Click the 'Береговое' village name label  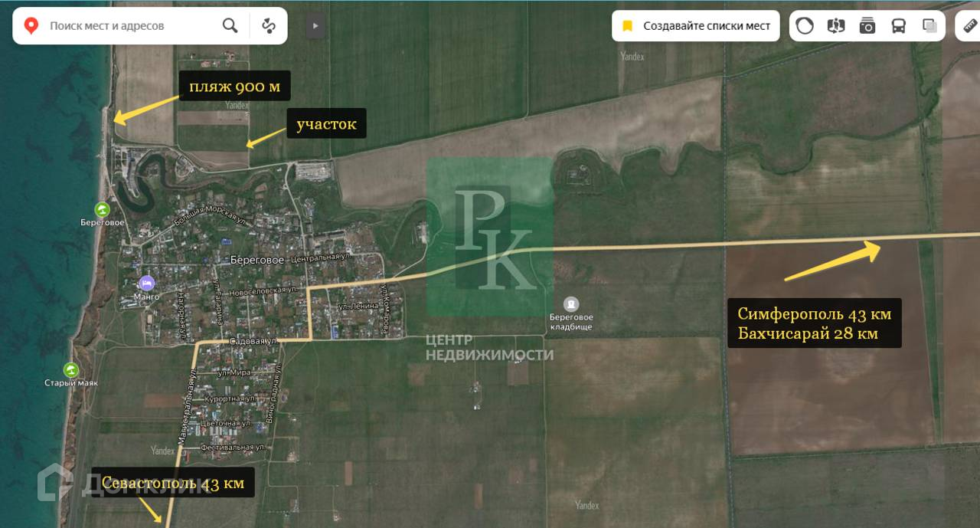(x=257, y=260)
